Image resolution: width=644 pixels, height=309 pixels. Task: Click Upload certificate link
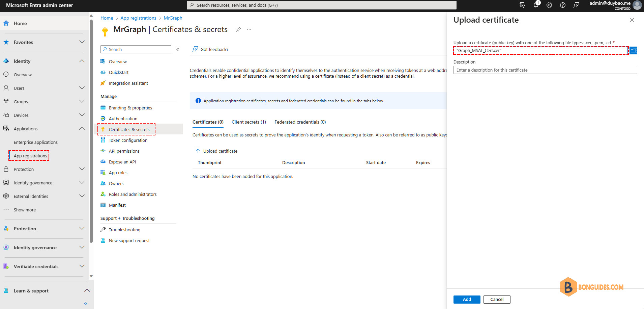coord(216,151)
